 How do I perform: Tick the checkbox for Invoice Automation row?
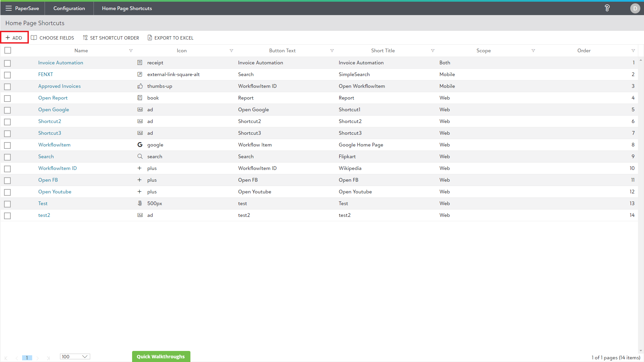[8, 63]
